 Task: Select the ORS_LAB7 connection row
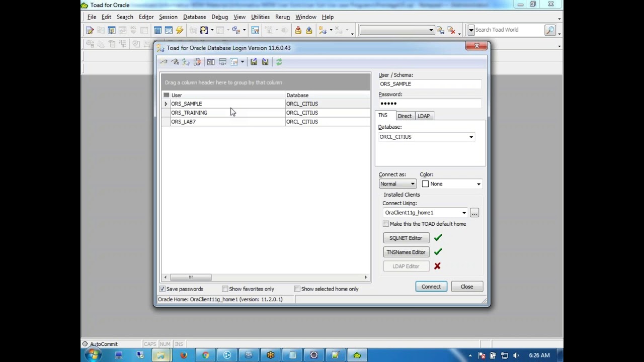(x=266, y=122)
